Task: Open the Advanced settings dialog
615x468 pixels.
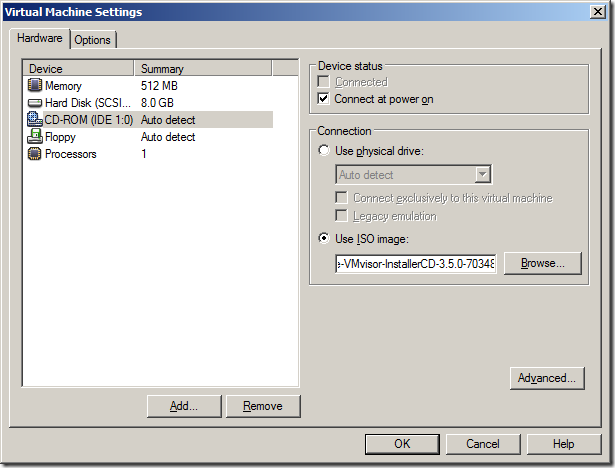Action: [x=546, y=378]
